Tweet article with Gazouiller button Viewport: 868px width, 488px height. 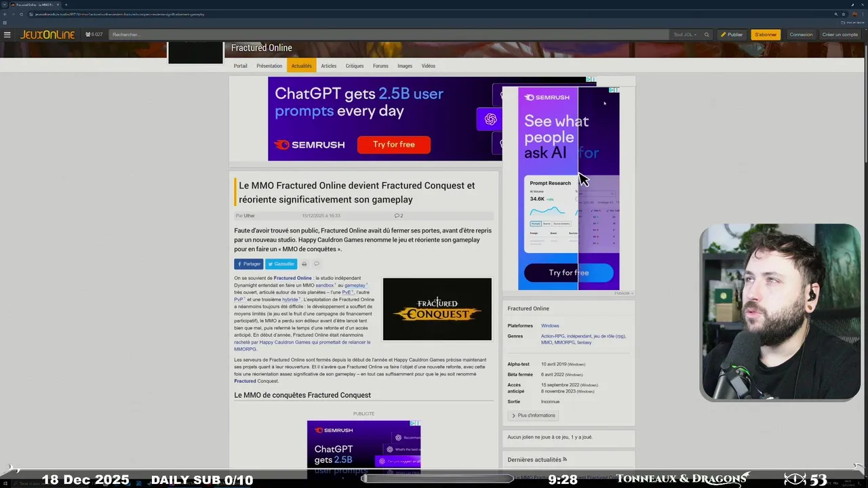[x=281, y=264]
